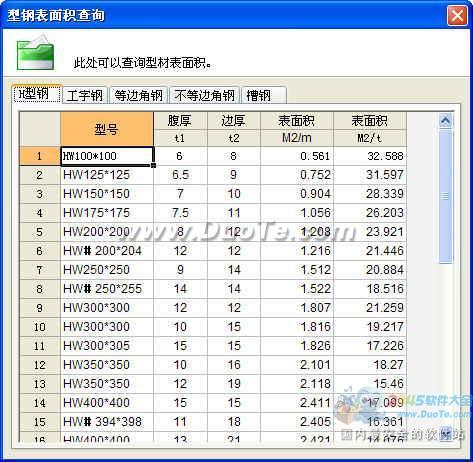Click the 型号 column header
This screenshot has height=462, width=473.
point(107,129)
